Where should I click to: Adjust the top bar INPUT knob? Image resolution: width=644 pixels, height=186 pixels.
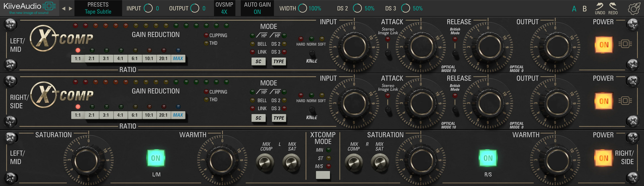[x=148, y=8]
